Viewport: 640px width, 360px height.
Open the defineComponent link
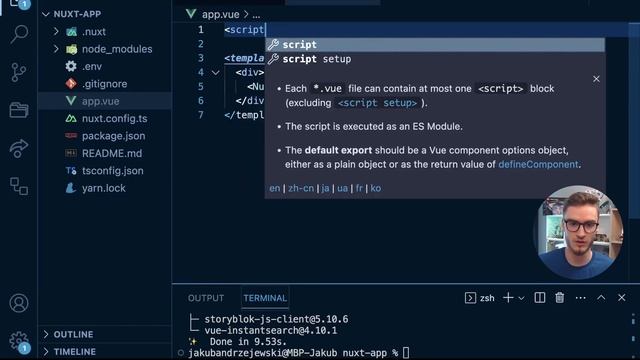538,164
